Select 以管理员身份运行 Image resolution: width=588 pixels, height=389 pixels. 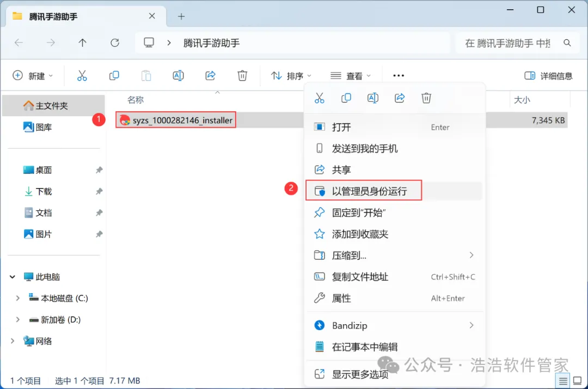point(395,191)
